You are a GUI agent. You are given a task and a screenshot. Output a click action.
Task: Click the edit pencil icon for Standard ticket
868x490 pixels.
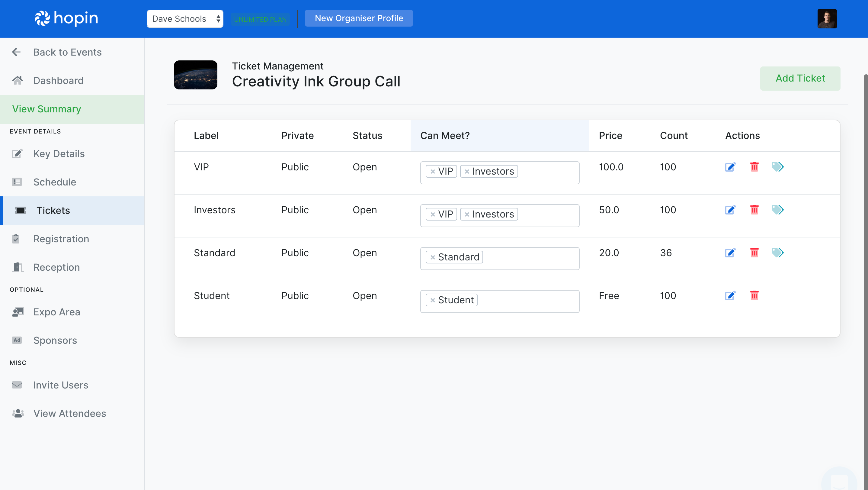point(730,253)
